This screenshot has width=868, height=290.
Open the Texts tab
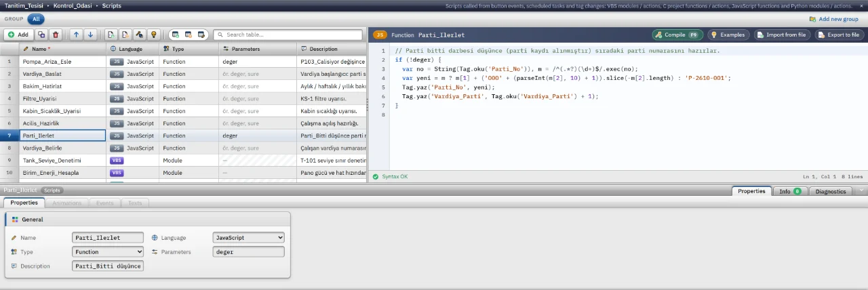(x=135, y=203)
